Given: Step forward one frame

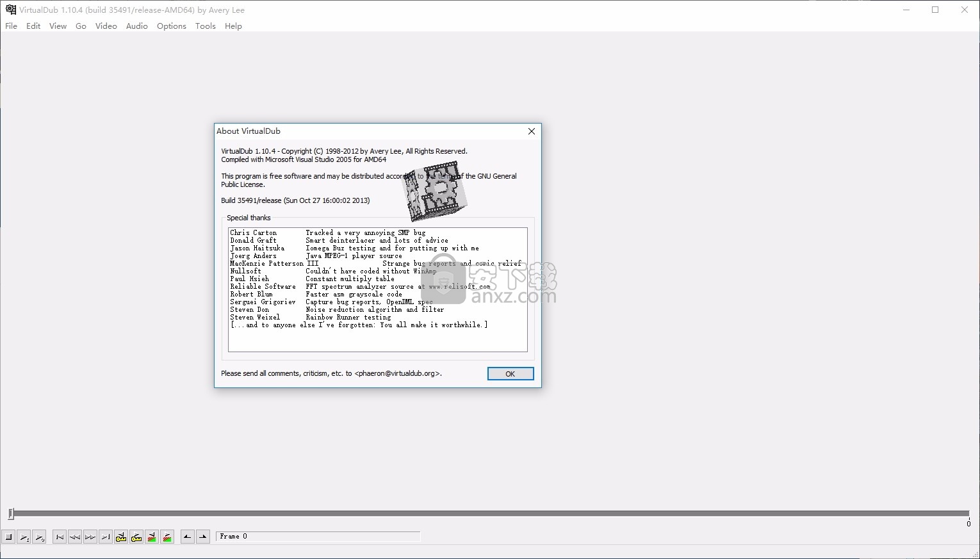Looking at the screenshot, I should coord(90,537).
